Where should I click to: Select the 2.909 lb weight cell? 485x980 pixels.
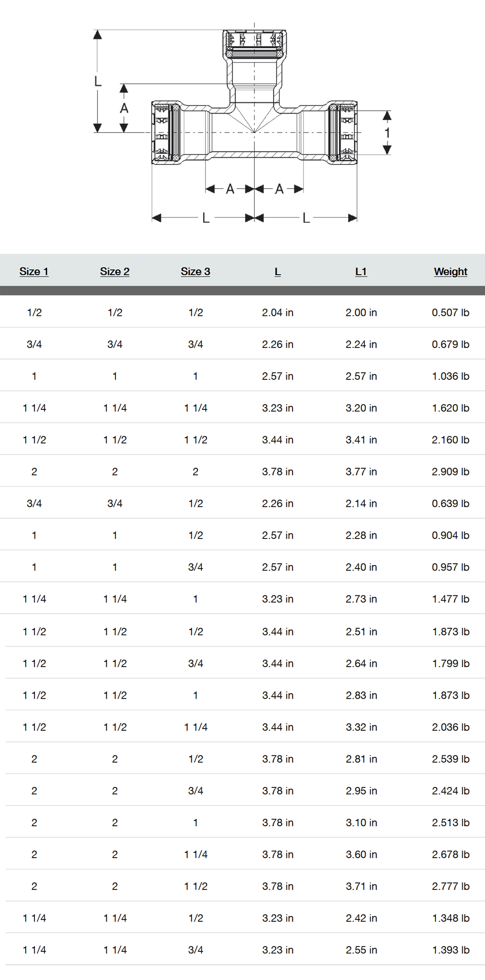pyautogui.click(x=451, y=472)
